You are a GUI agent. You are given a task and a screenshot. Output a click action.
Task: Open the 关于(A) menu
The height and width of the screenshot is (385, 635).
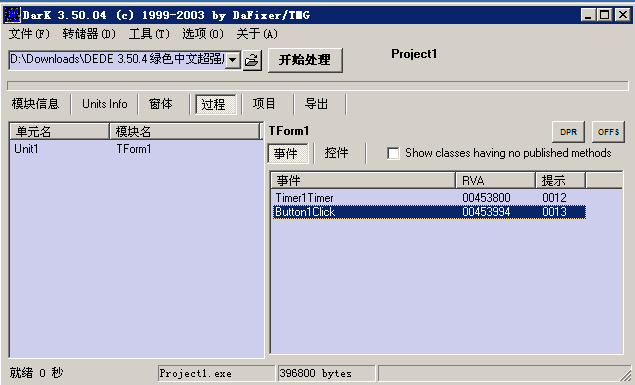[257, 34]
